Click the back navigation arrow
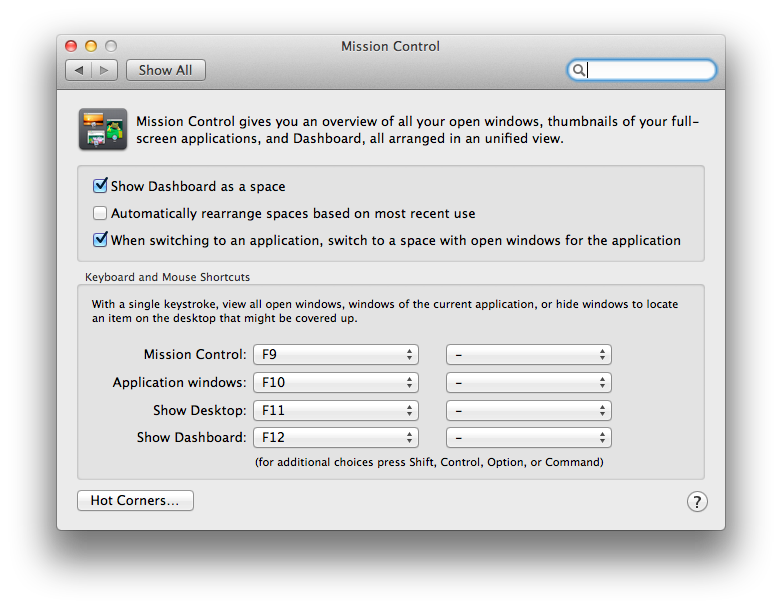 pyautogui.click(x=79, y=70)
